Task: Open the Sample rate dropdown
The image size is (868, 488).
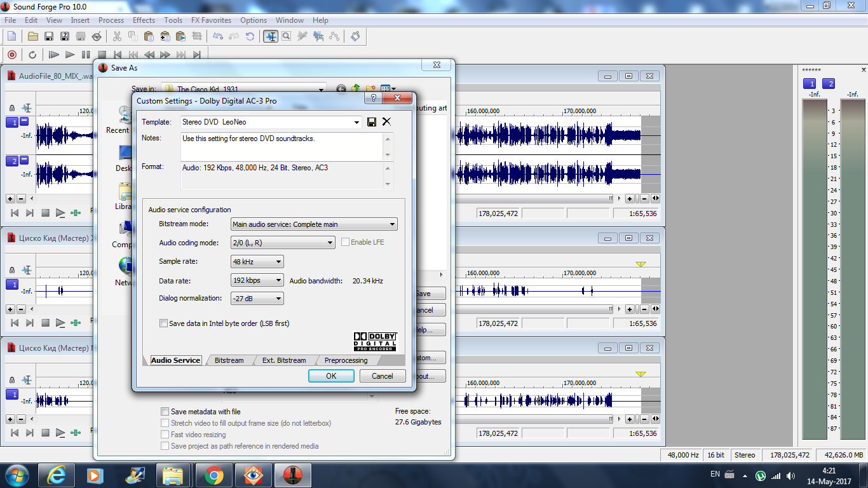Action: [x=278, y=262]
